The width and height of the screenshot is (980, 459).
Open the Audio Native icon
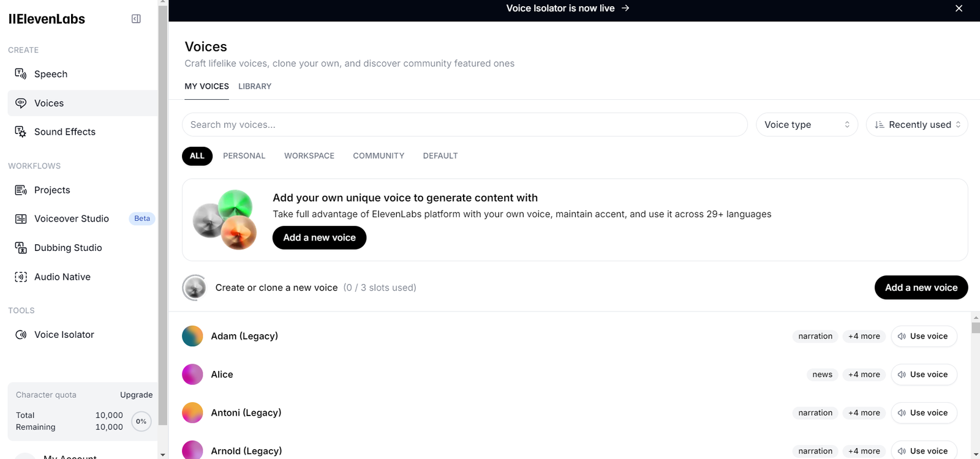click(x=21, y=277)
